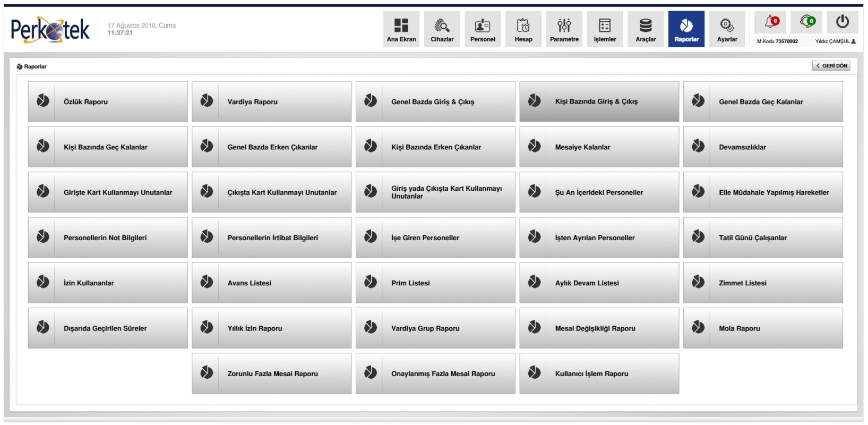Open the Ana Ekran home screen
The height and width of the screenshot is (425, 868).
(401, 29)
